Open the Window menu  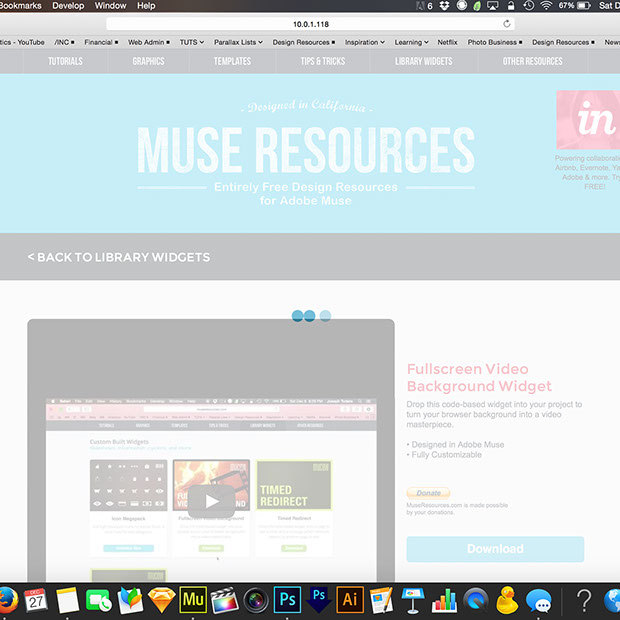pyautogui.click(x=110, y=6)
